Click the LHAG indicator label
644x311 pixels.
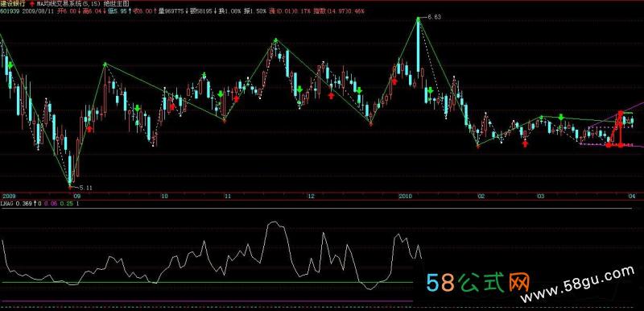click(x=7, y=203)
